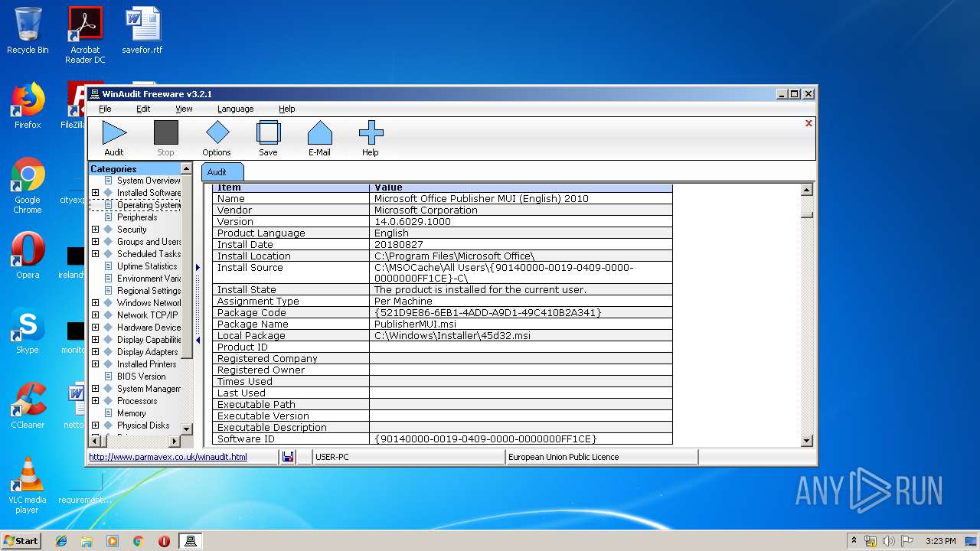Image resolution: width=980 pixels, height=551 pixels.
Task: Launch Google Chrome desktop shortcut
Action: 28,185
